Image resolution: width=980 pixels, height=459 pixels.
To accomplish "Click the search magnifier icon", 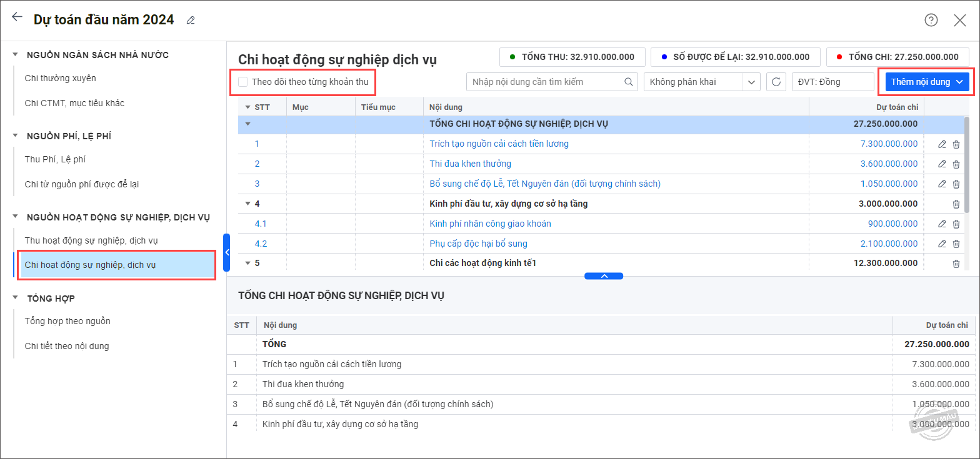I will pos(629,82).
